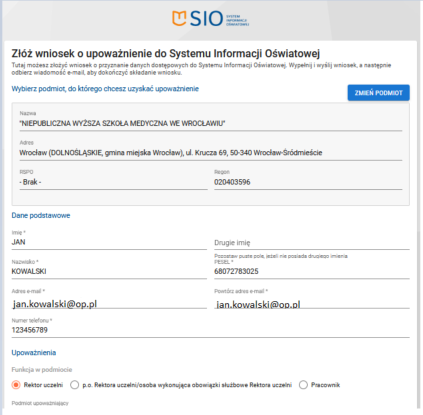Click the 'Dane podstawowe' section heading
Screen dimensions: 423x415
(41, 215)
